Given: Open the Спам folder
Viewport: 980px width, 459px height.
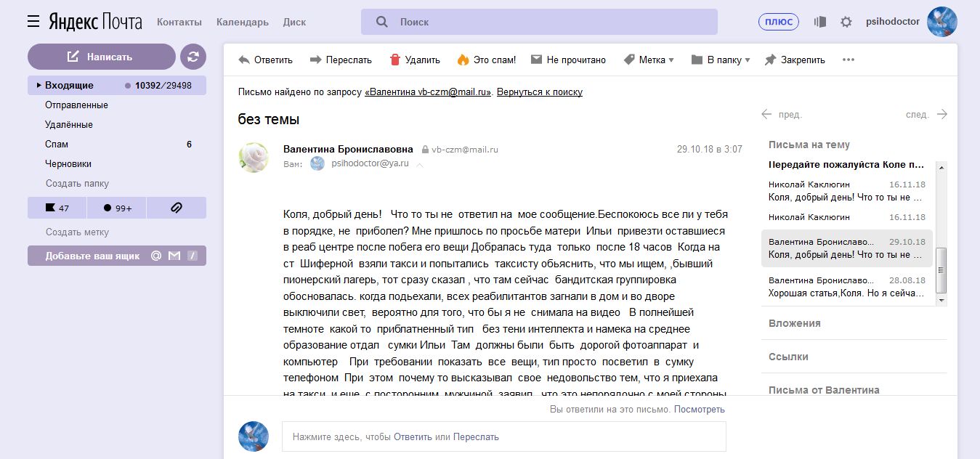Looking at the screenshot, I should 57,145.
